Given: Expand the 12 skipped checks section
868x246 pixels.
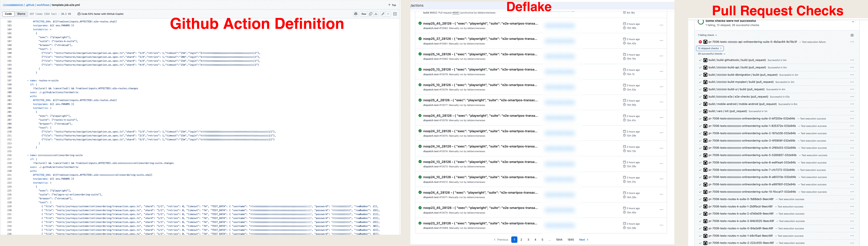Looking at the screenshot, I should (x=709, y=48).
